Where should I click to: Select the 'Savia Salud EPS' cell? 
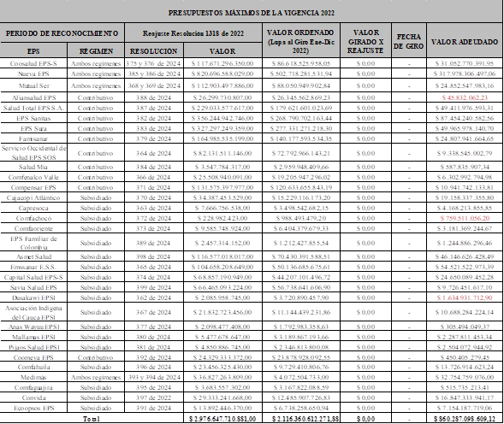pos(33,287)
